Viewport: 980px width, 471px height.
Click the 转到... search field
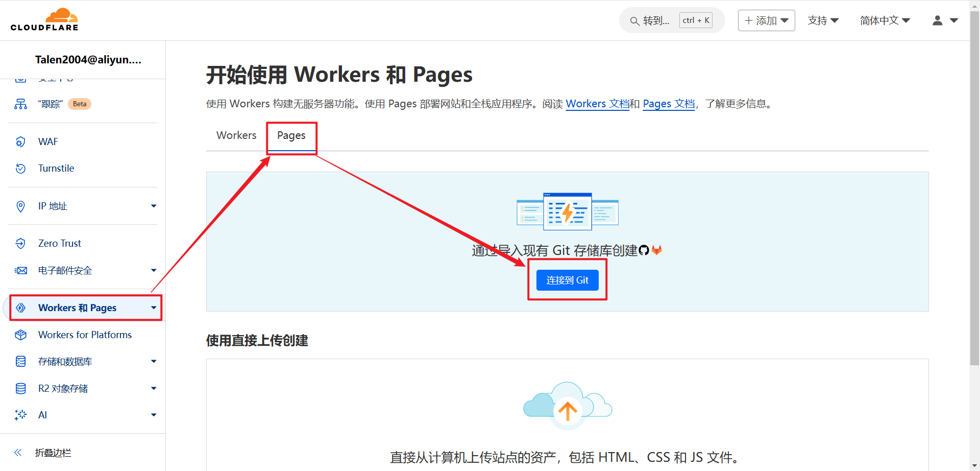(656, 20)
